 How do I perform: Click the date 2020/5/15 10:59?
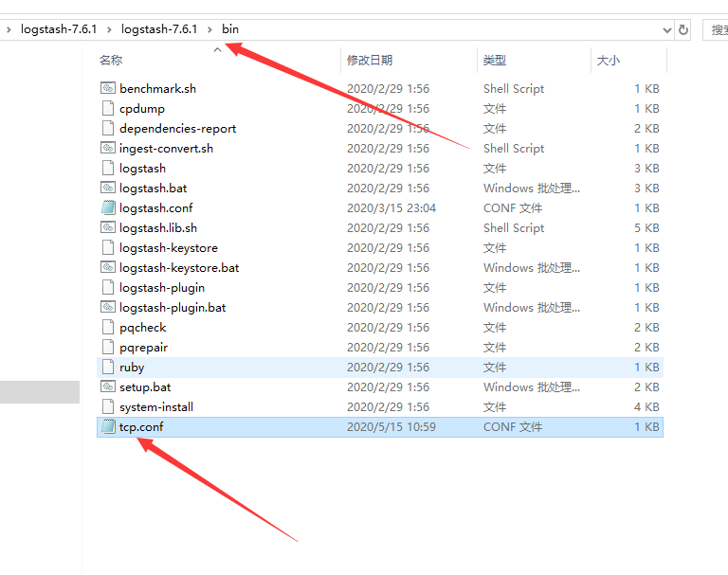click(391, 427)
